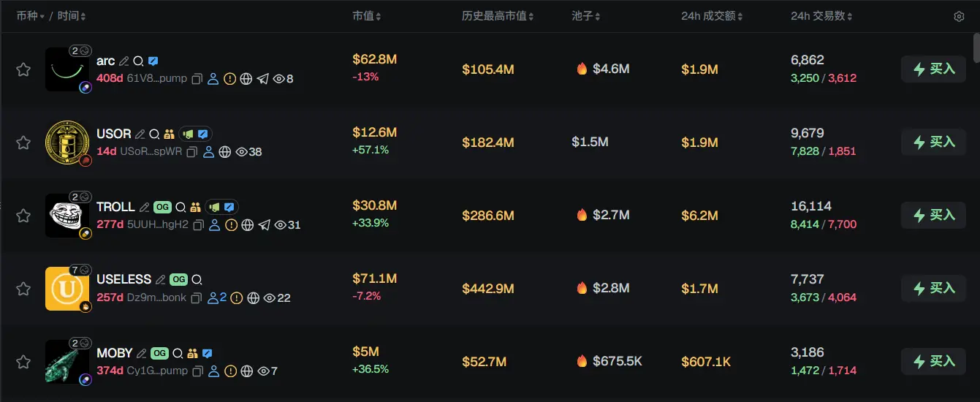Favorite arc with its star
980x402 pixels.
tap(23, 69)
